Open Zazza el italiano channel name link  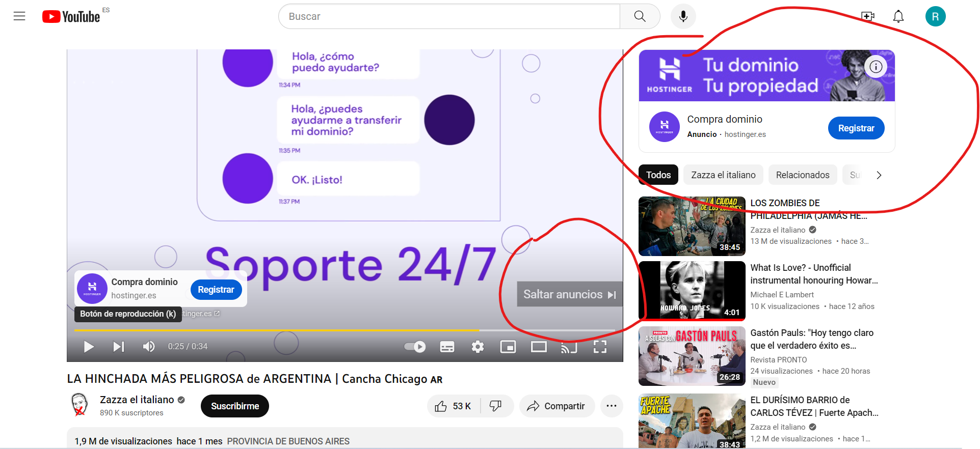click(137, 400)
